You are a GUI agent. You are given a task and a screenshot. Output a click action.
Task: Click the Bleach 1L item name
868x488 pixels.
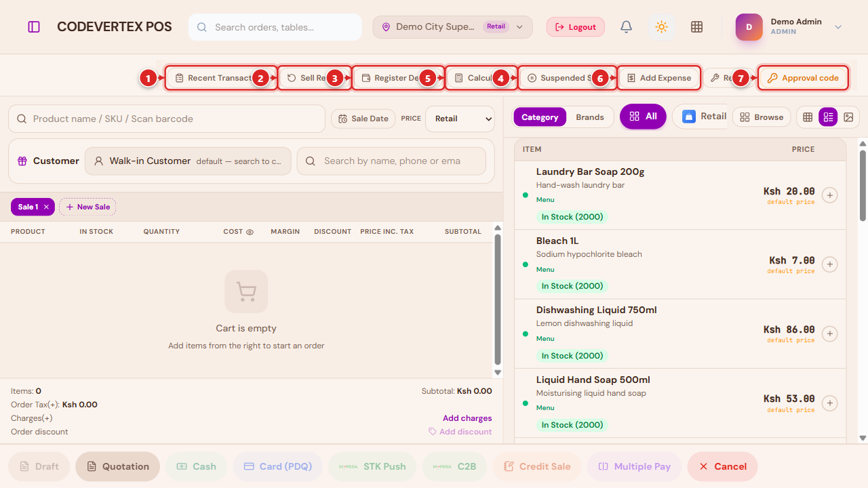click(x=557, y=241)
